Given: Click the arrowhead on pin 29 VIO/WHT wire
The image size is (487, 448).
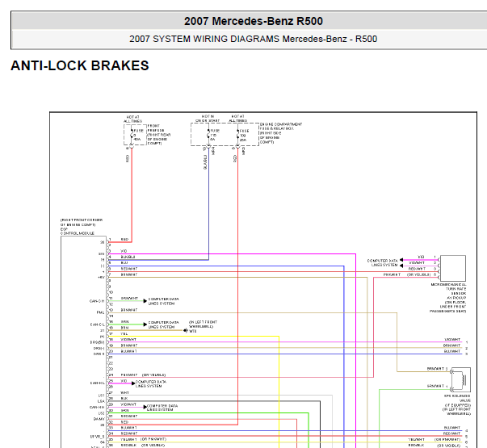Looking at the screenshot, I should [145, 407].
